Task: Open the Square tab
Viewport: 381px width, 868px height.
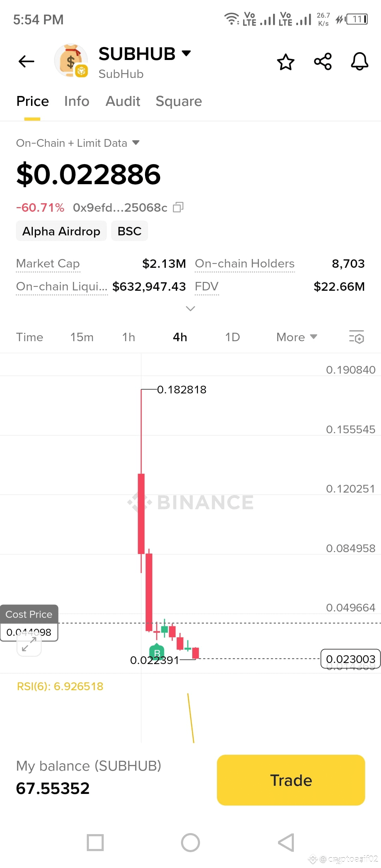Action: click(x=179, y=101)
